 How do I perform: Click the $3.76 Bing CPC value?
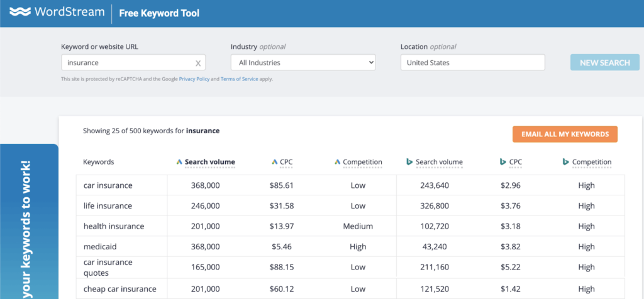tap(511, 206)
